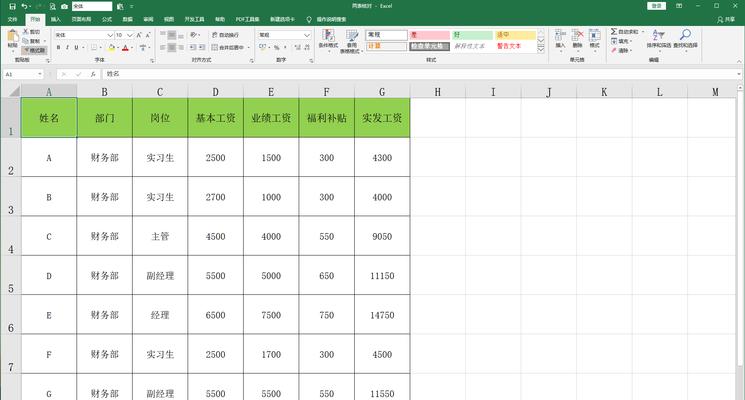
Task: Click the Save icon in the title bar
Action: pos(12,7)
